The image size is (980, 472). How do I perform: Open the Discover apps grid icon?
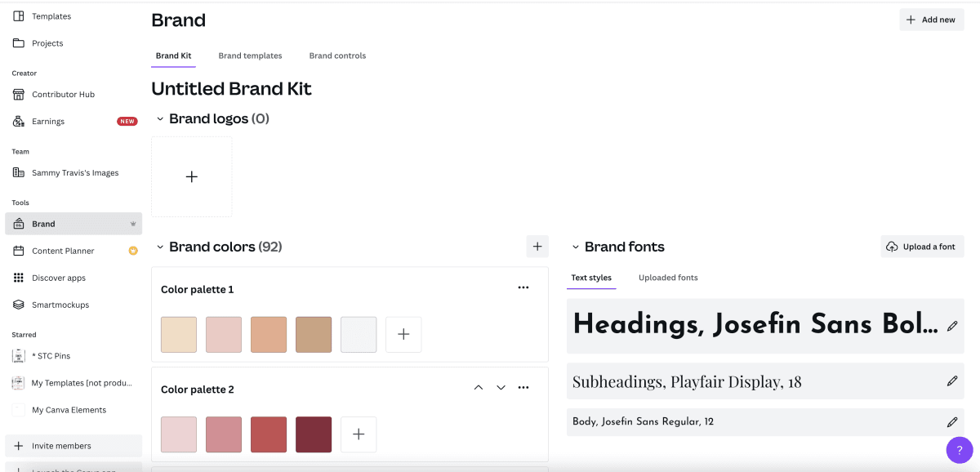pyautogui.click(x=19, y=278)
